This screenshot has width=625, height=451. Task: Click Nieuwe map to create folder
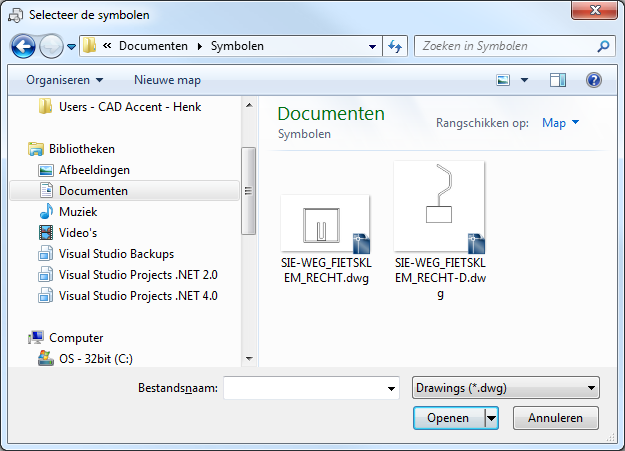(x=167, y=79)
